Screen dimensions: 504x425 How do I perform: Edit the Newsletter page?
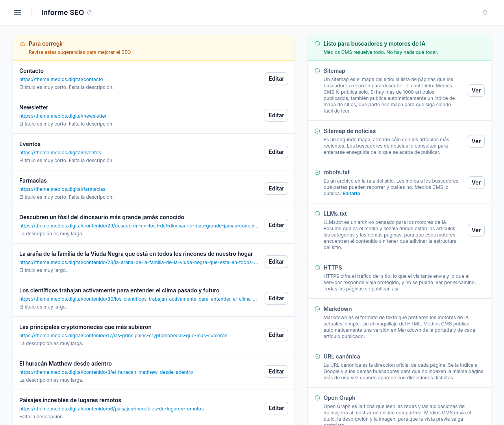click(276, 115)
